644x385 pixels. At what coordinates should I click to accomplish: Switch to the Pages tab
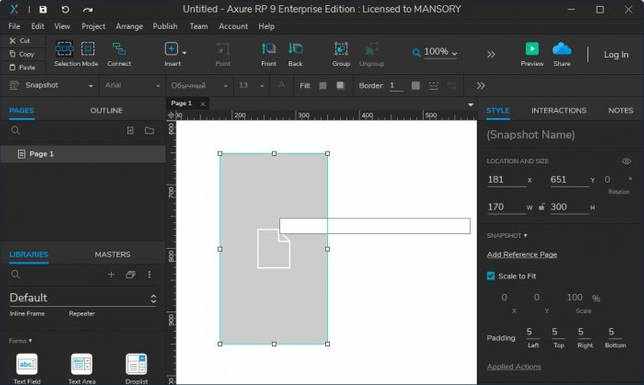[21, 111]
